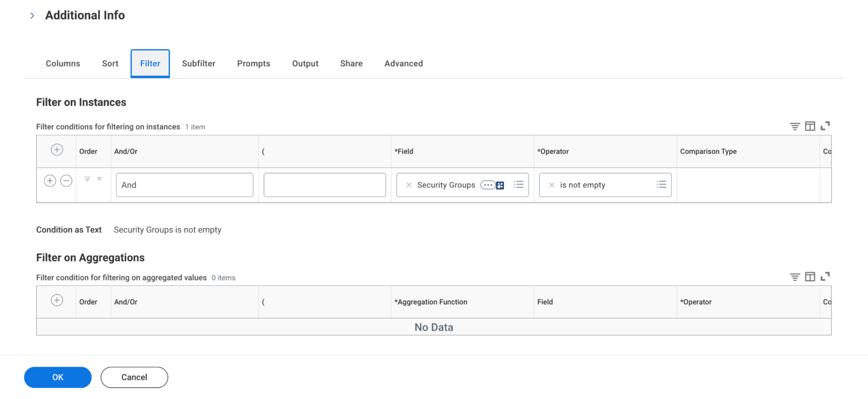Expand aggregations grid to fullscreen
This screenshot has width=868, height=399.
point(825,276)
